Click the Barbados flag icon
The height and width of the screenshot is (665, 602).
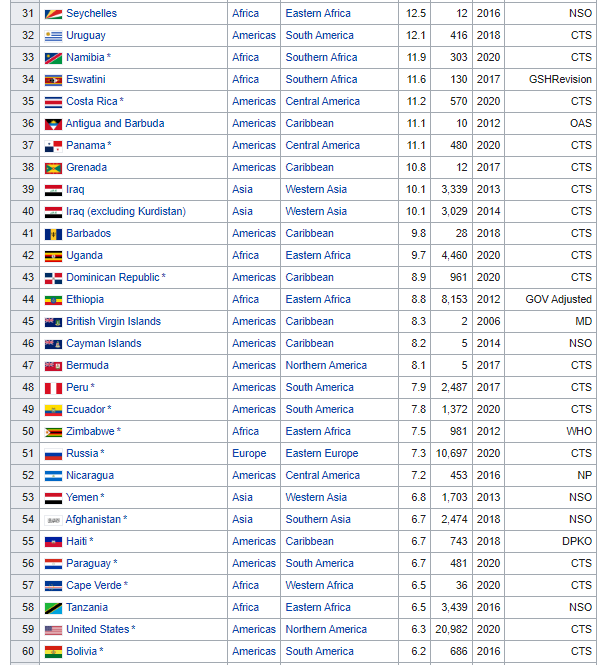click(x=53, y=234)
